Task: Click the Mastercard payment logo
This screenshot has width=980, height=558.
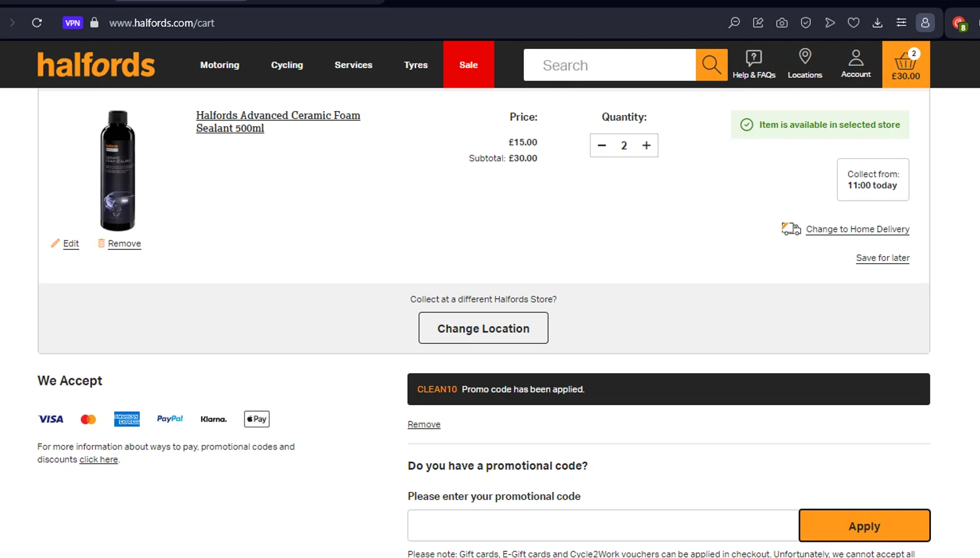Action: click(88, 419)
